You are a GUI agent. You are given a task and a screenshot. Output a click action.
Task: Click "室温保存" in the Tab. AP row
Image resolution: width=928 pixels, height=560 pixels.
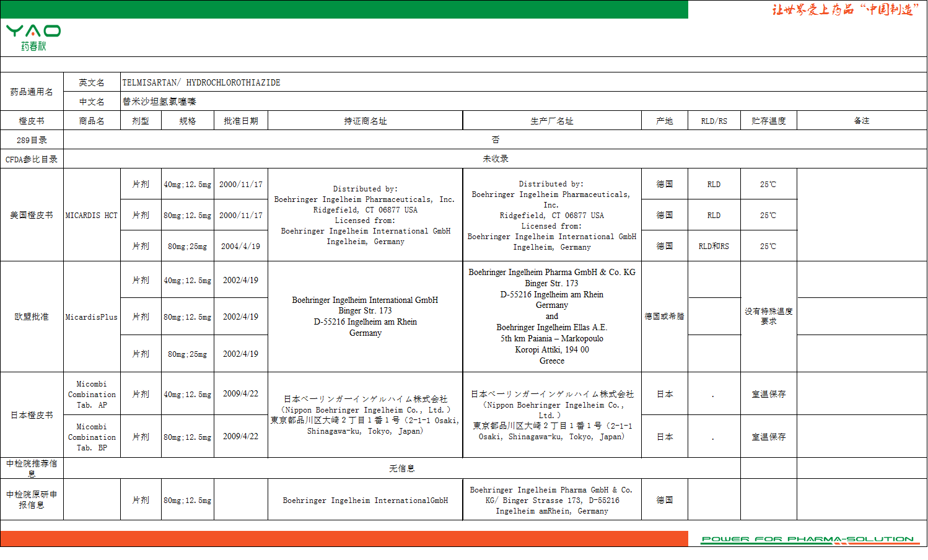coord(769,394)
